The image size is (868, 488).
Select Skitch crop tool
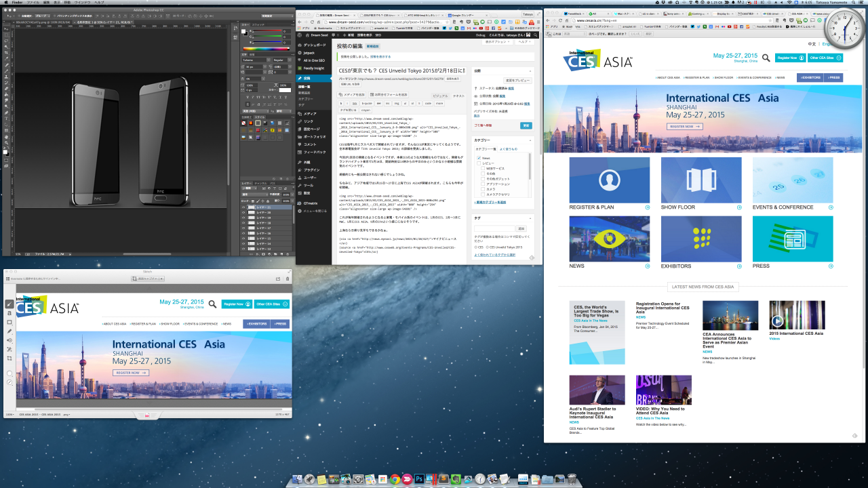tap(9, 358)
